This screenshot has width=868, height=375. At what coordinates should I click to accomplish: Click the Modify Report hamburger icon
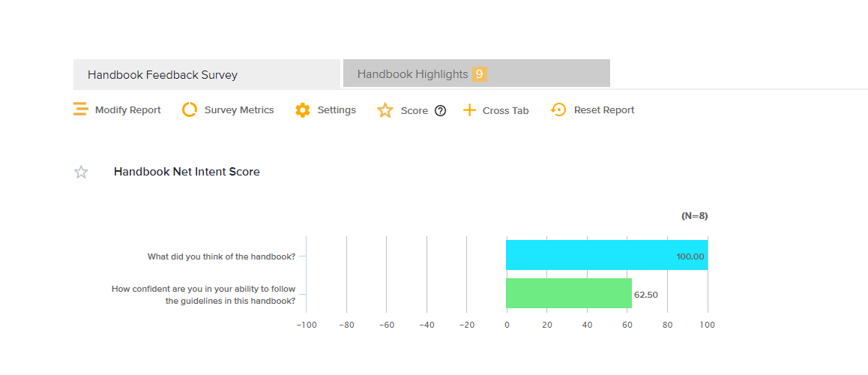click(x=80, y=110)
